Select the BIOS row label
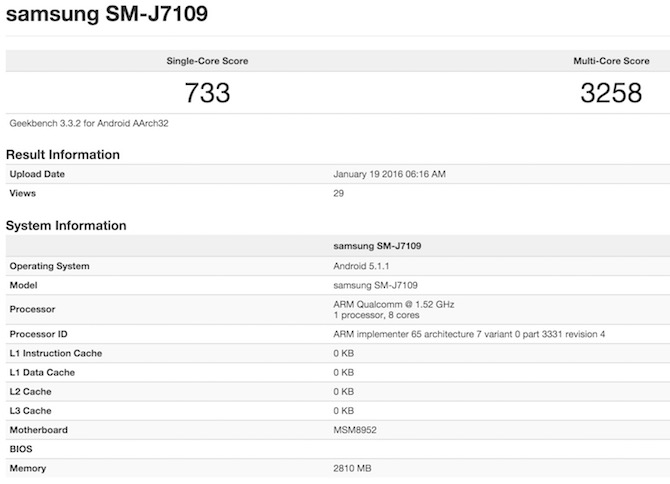670x484 pixels. tap(21, 449)
